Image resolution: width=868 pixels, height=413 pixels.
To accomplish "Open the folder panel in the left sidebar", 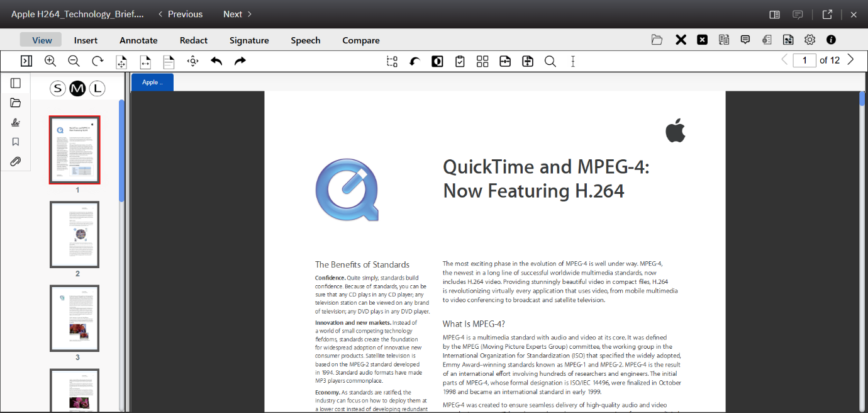I will click(x=16, y=103).
